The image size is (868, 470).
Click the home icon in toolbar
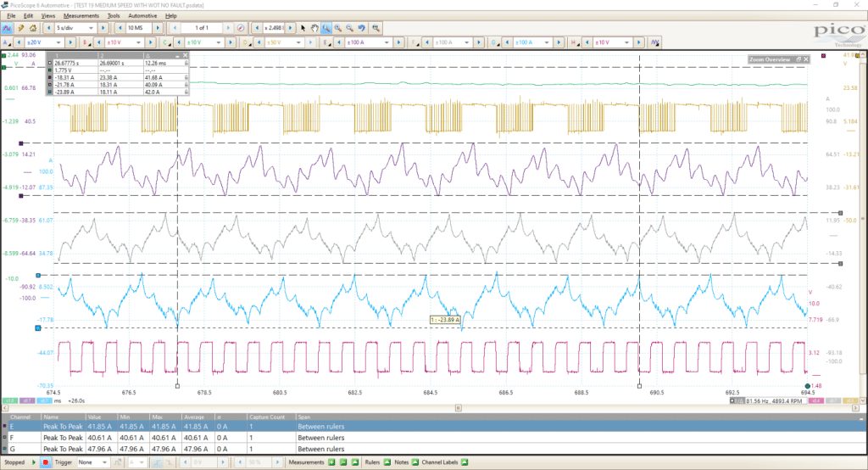[33, 28]
